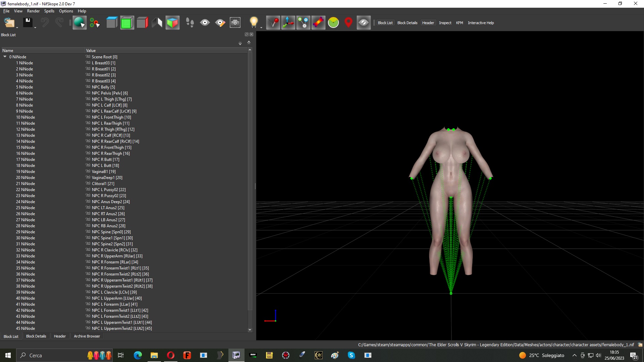Switch to the Archive Browser tab

tap(87, 336)
